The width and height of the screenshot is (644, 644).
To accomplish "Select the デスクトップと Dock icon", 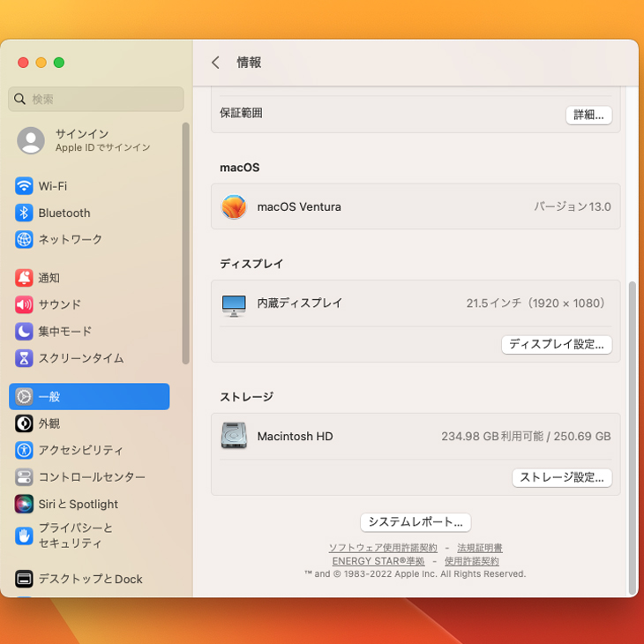I will coord(24,579).
